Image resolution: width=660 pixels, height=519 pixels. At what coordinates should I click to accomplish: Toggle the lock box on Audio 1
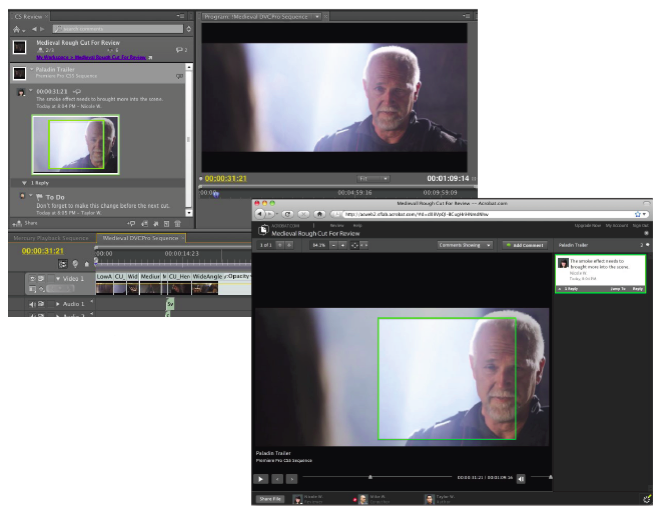[x=51, y=304]
